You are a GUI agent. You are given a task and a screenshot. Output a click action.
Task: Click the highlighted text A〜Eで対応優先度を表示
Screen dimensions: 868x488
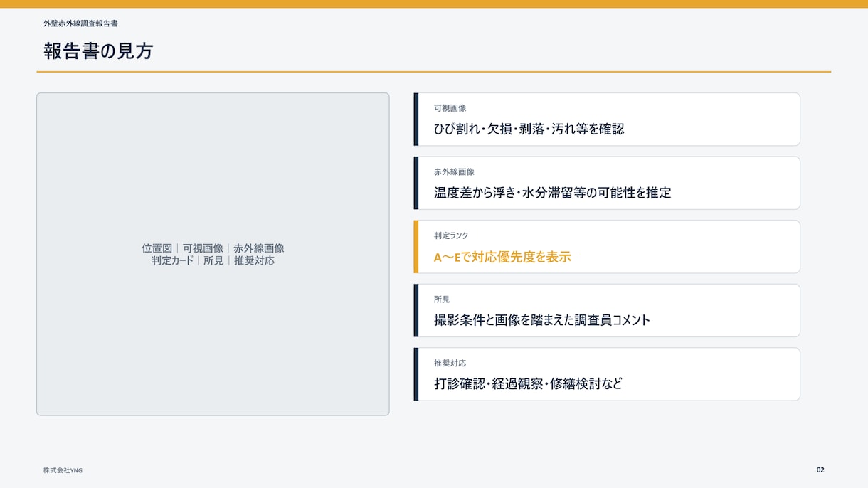(502, 257)
